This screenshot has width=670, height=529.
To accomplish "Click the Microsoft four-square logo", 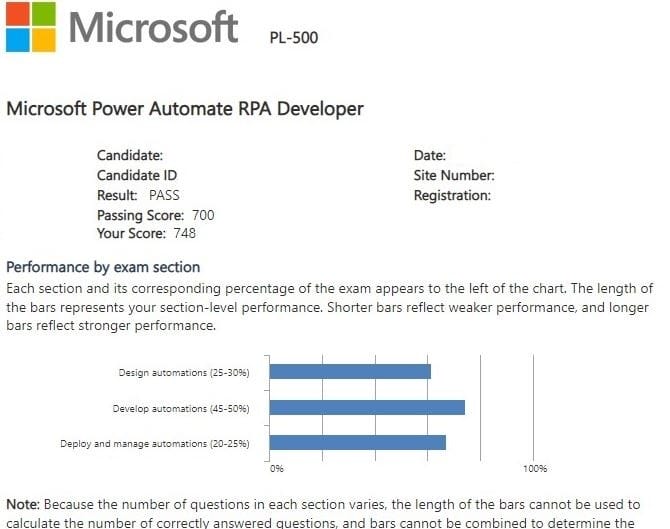I will pyautogui.click(x=31, y=25).
